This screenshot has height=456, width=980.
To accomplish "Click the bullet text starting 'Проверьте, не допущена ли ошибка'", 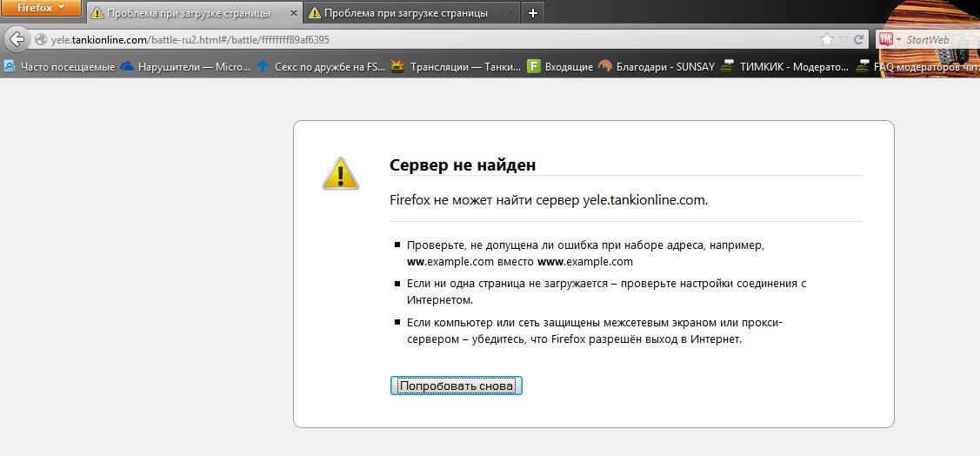I will 585,253.
